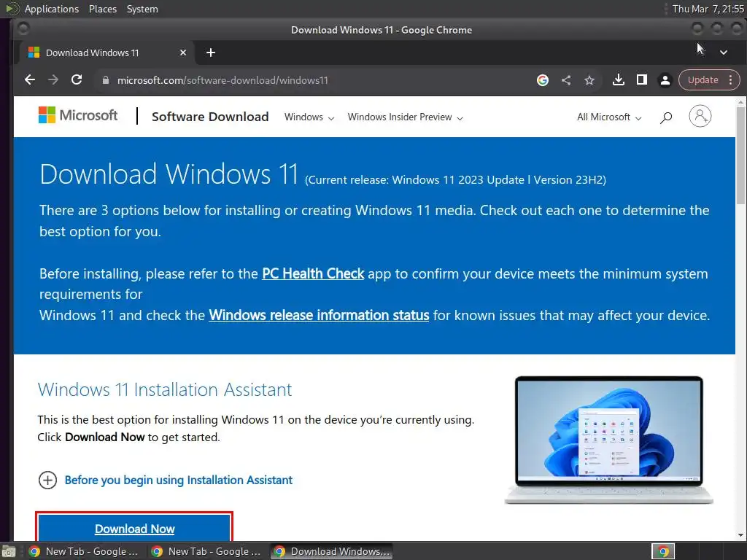Click the magnifier search icon on Microsoft site
Viewport: 747px width, 560px height.
(x=666, y=117)
